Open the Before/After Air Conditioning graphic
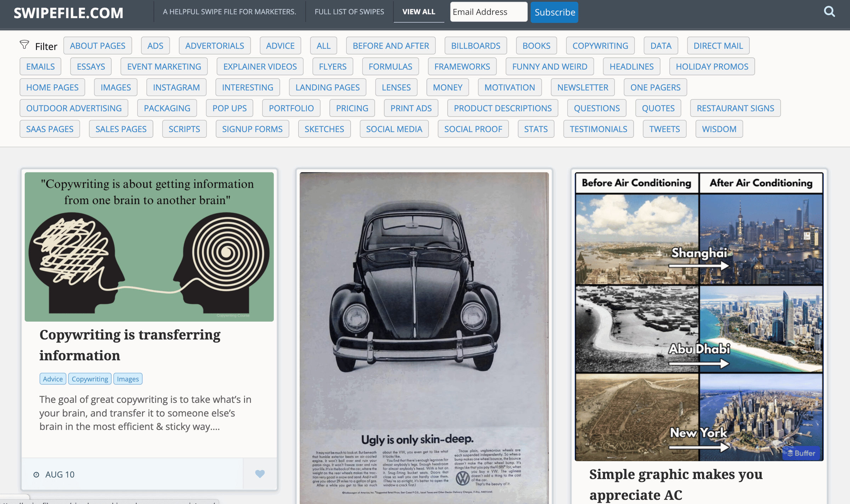Screen dimensions: 850x504 (x=699, y=317)
